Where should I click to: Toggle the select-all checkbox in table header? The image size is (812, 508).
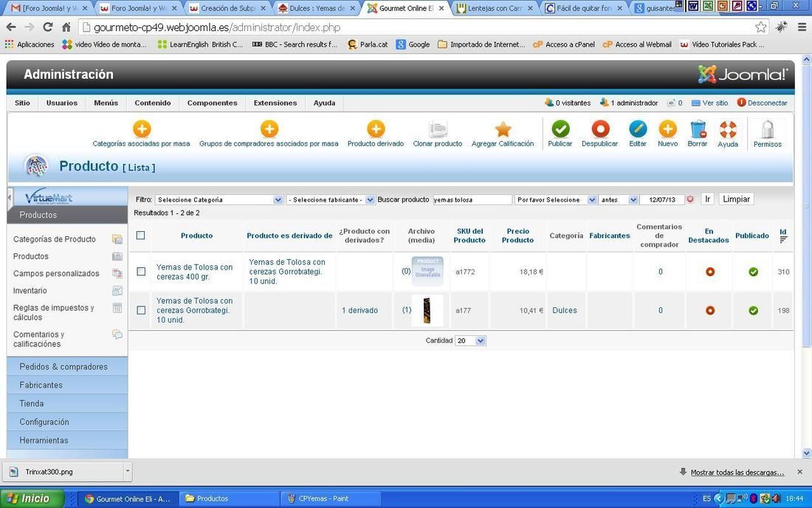point(140,236)
